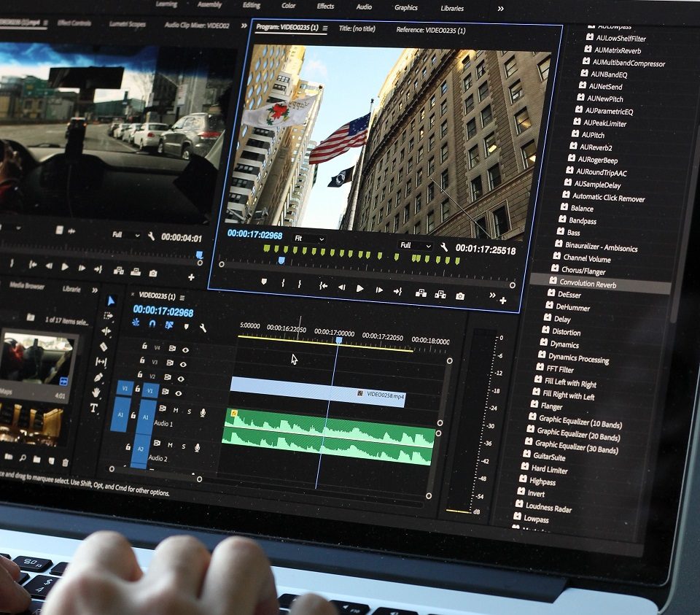Select the Convolution Reverb audio effect
Image resolution: width=700 pixels, height=615 pixels.
(588, 285)
